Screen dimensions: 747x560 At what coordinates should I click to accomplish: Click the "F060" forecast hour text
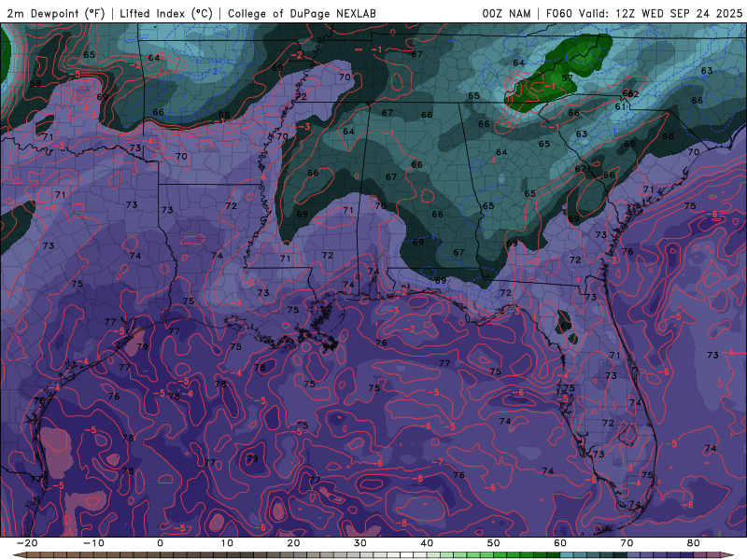click(x=558, y=13)
